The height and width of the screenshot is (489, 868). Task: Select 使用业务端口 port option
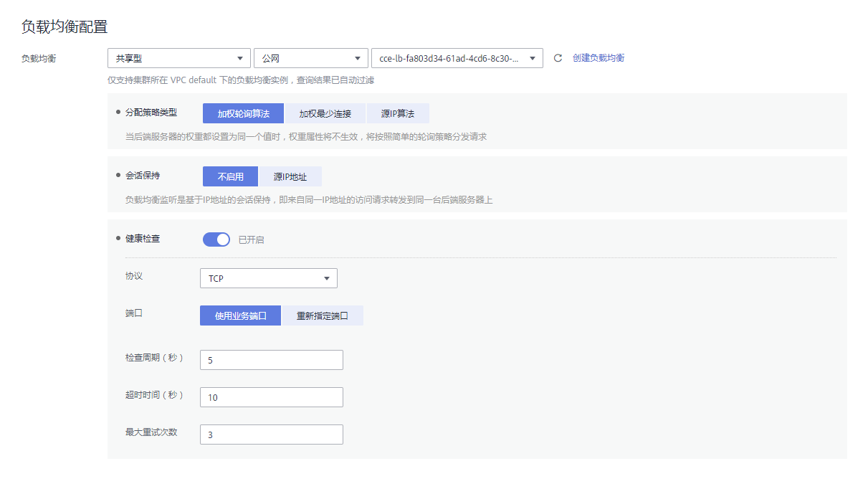[241, 315]
